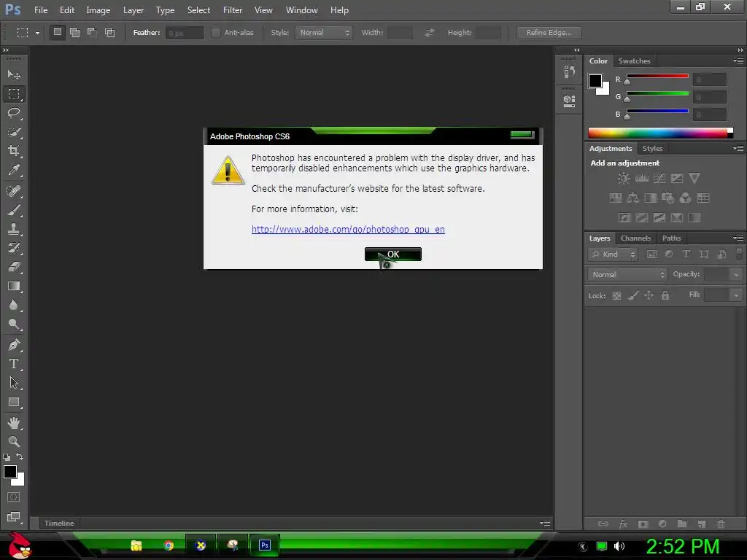This screenshot has width=747, height=560.
Task: Select the Rectangular Marquee tool
Action: [14, 94]
